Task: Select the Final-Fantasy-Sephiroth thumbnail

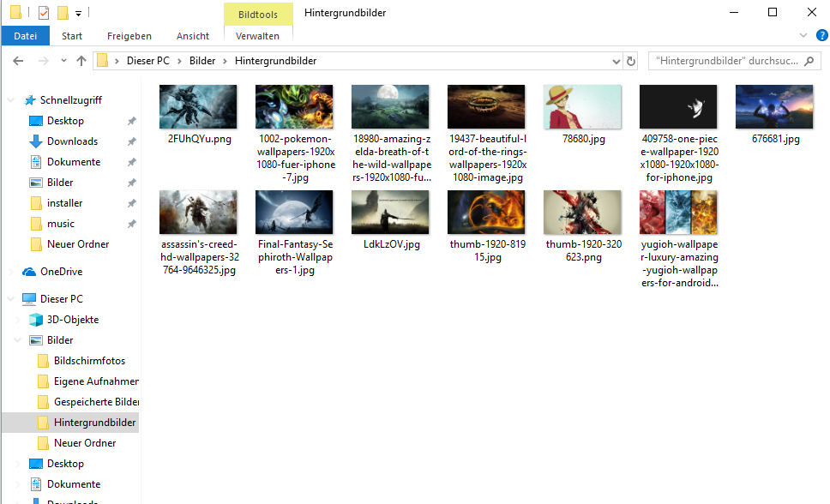Action: [294, 213]
